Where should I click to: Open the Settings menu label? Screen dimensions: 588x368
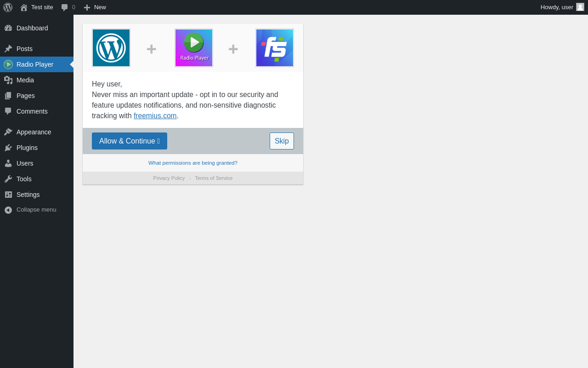click(28, 195)
